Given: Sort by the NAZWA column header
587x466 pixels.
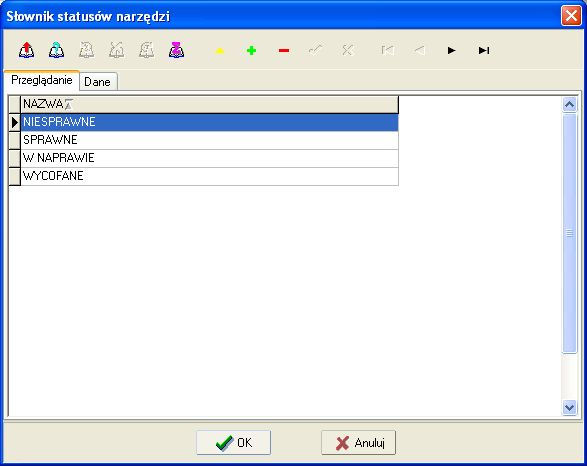Looking at the screenshot, I should tap(209, 104).
